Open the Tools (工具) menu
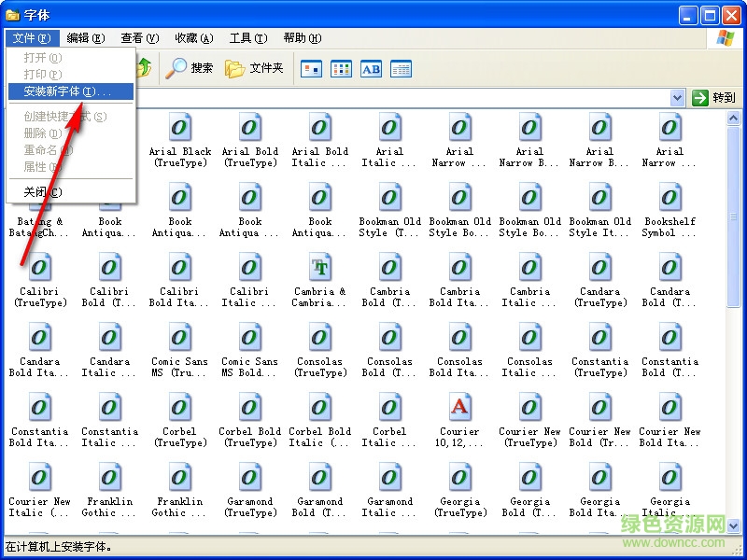The image size is (747, 560). (247, 38)
